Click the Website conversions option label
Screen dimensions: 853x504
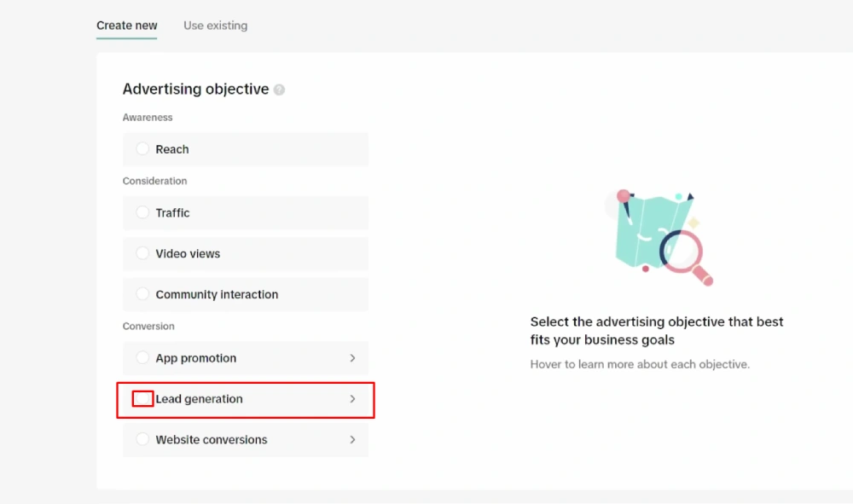212,439
